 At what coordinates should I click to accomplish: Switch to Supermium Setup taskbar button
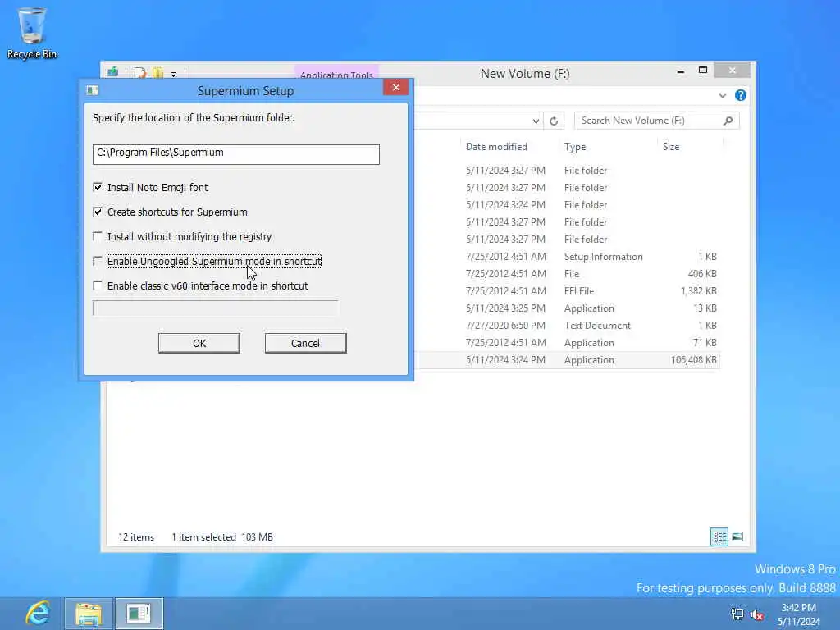click(139, 614)
